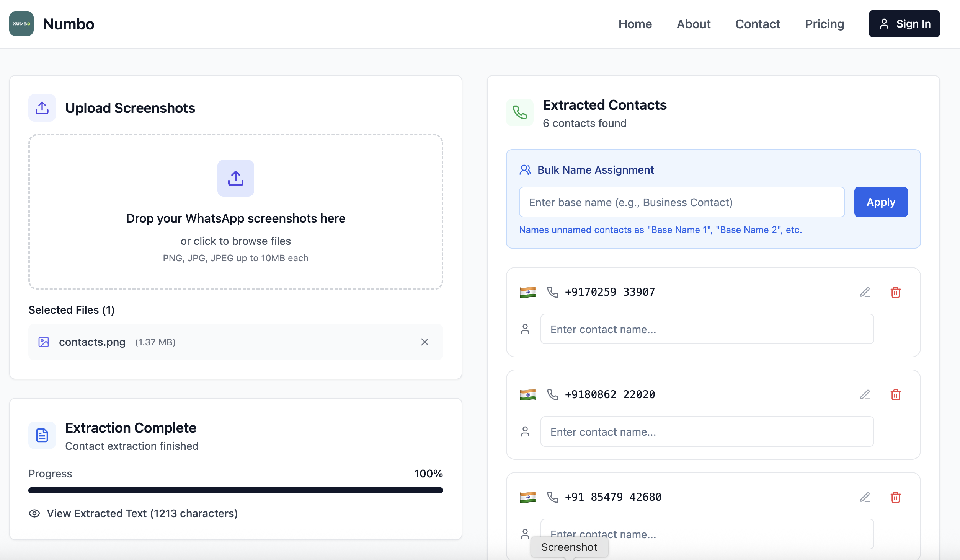Click the Numbo logo icon
Screen dimensions: 960x560
(21, 24)
